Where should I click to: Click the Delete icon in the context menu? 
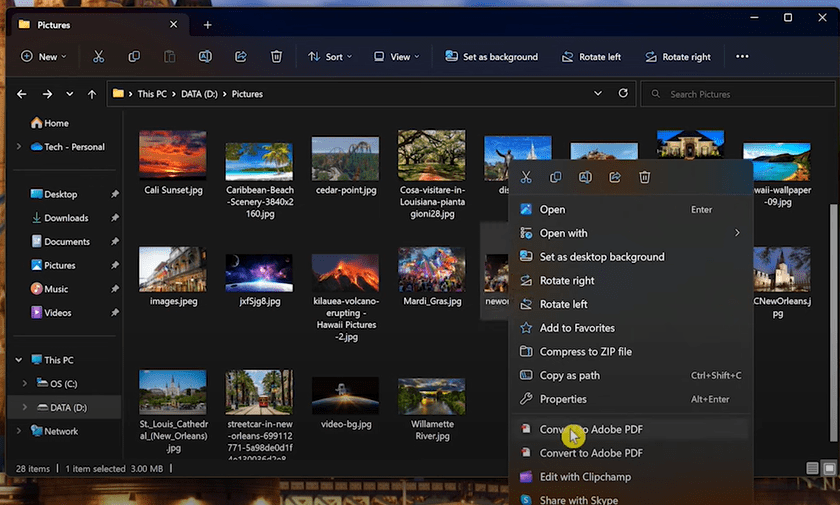click(x=644, y=177)
